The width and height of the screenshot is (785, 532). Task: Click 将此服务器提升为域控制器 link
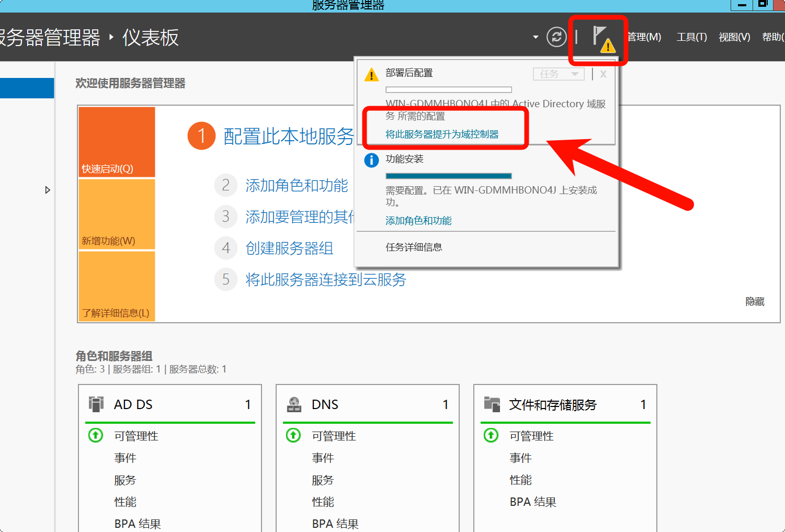[x=442, y=134]
